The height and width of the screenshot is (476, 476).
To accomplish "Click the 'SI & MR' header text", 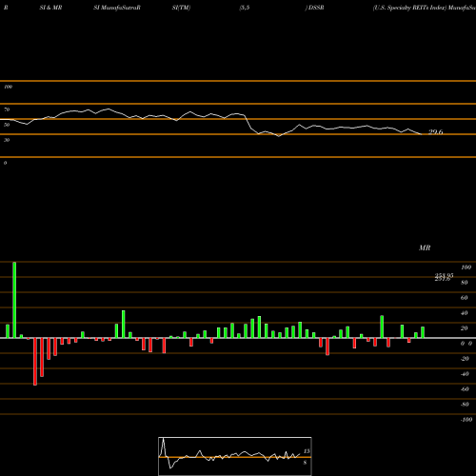I will [x=50, y=8].
